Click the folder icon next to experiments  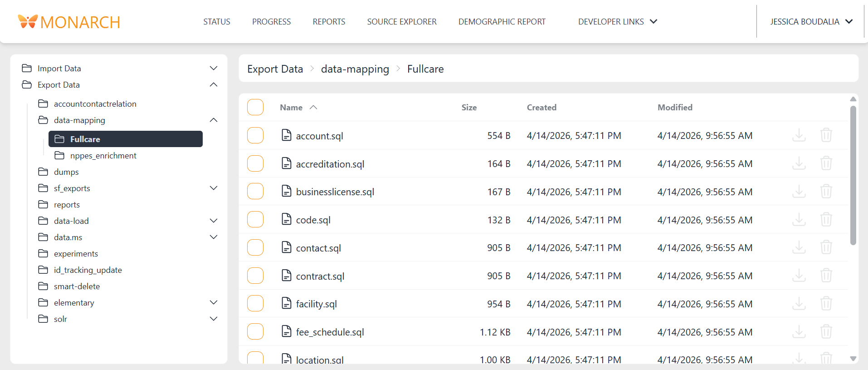43,253
